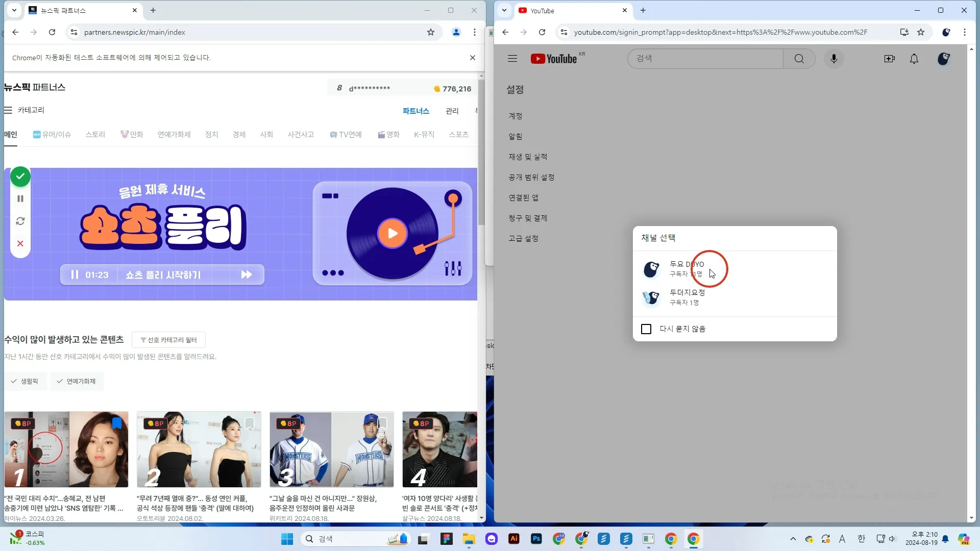Toggle the '생활픽' category chip
Viewport: 980px width, 551px height.
coord(25,381)
